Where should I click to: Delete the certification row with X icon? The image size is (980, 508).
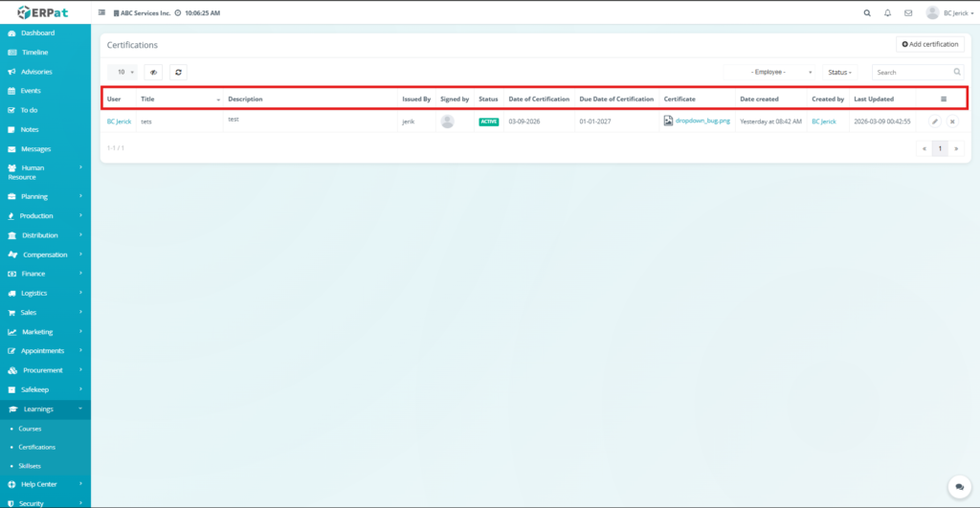pos(952,121)
